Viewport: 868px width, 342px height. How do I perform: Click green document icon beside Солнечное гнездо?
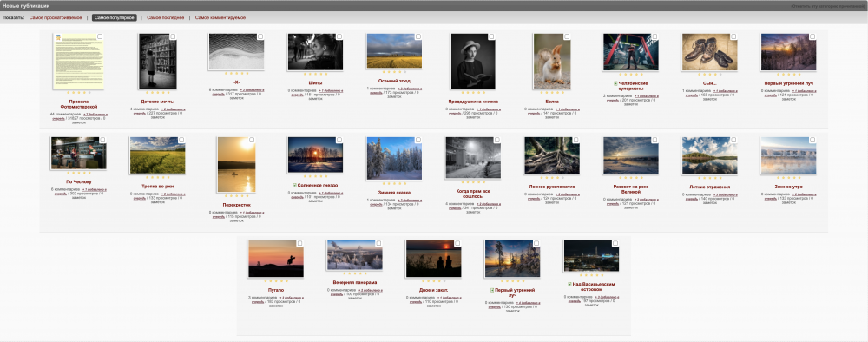(295, 185)
